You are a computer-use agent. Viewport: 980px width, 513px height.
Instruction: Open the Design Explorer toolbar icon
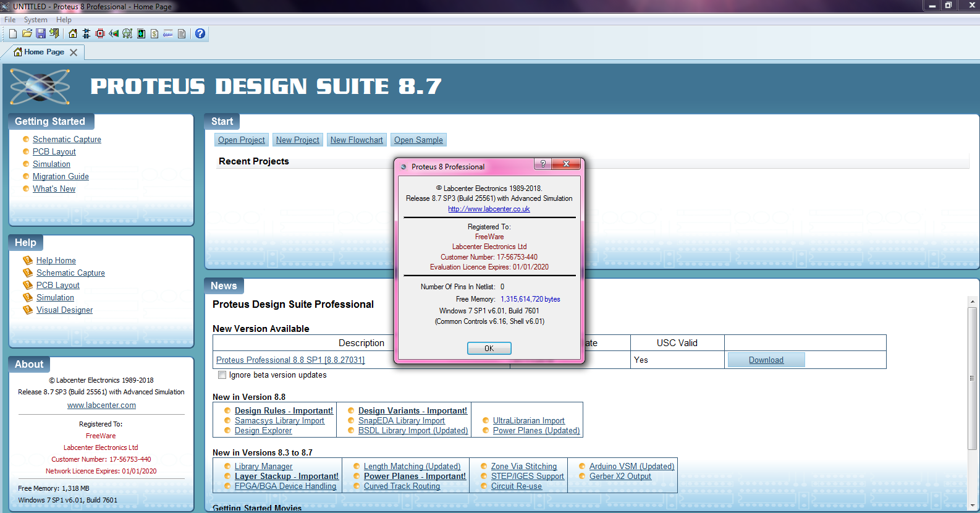[141, 33]
